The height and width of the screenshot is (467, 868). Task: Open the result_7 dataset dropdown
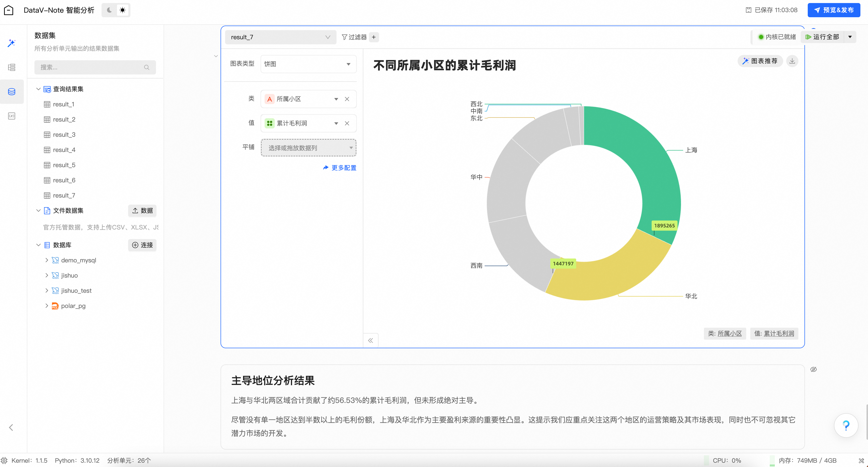pyautogui.click(x=280, y=37)
